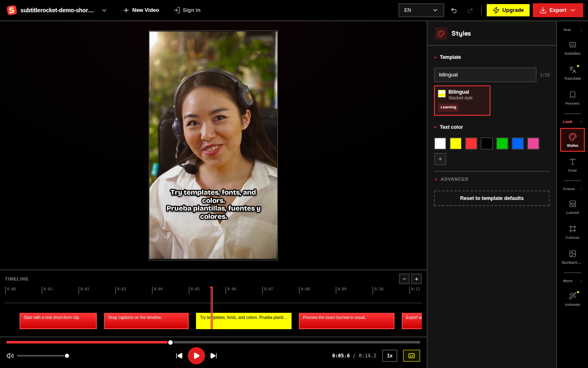Click the Upgrade button
The image size is (588, 368).
pos(508,10)
